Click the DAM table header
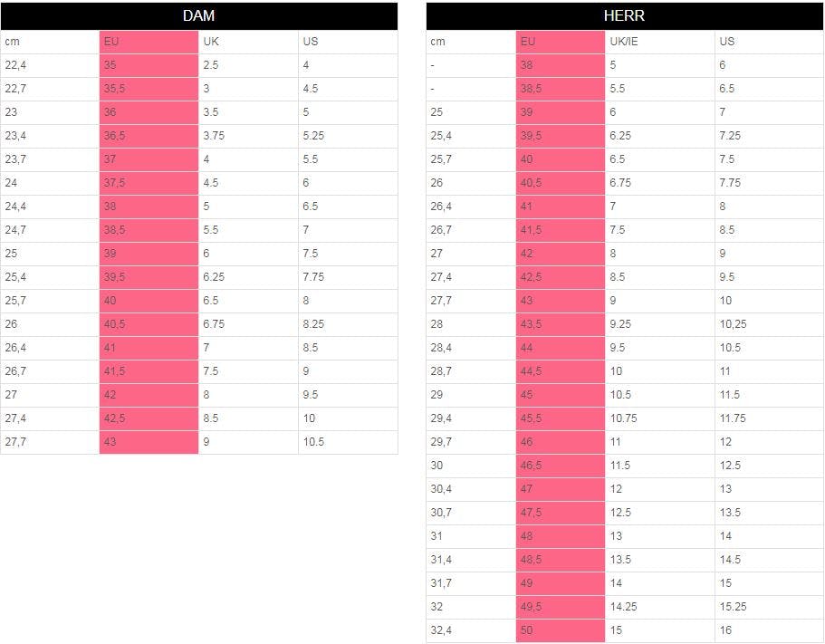The image size is (825, 644). pos(198,16)
